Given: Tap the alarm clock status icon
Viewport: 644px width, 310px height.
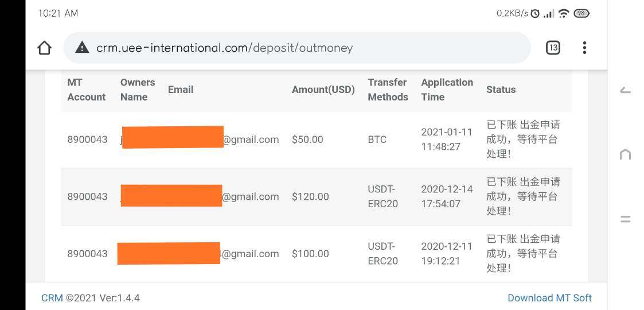Looking at the screenshot, I should 535,13.
